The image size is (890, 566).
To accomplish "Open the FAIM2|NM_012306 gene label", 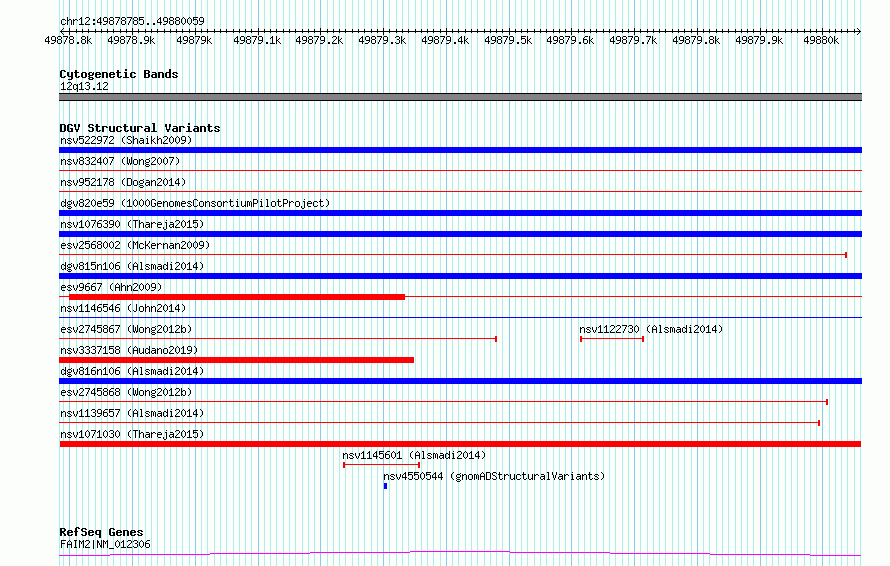I will [105, 544].
